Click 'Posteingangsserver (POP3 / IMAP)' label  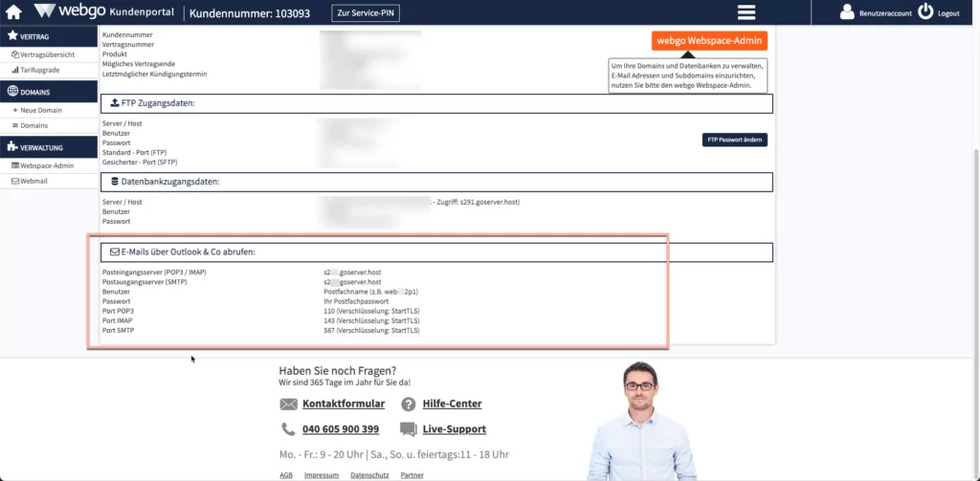154,273
